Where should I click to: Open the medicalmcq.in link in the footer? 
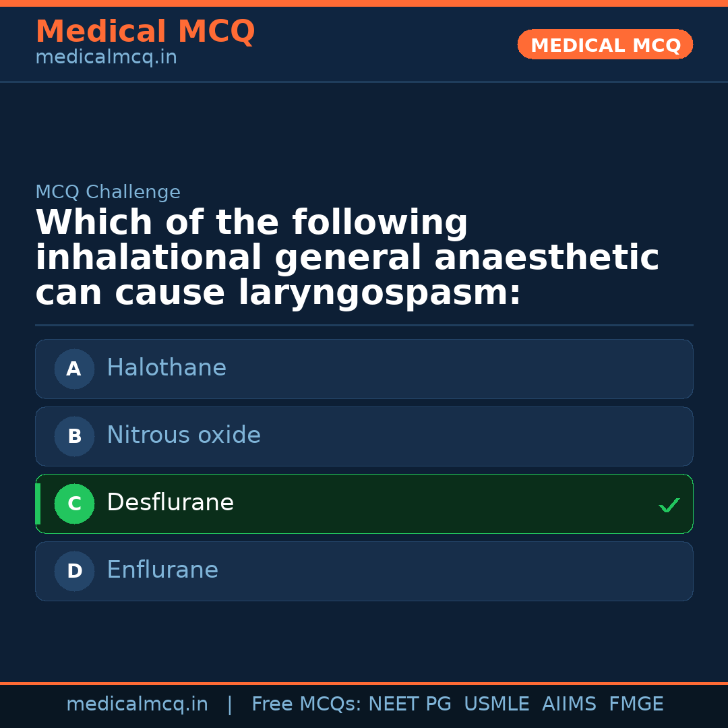137,704
